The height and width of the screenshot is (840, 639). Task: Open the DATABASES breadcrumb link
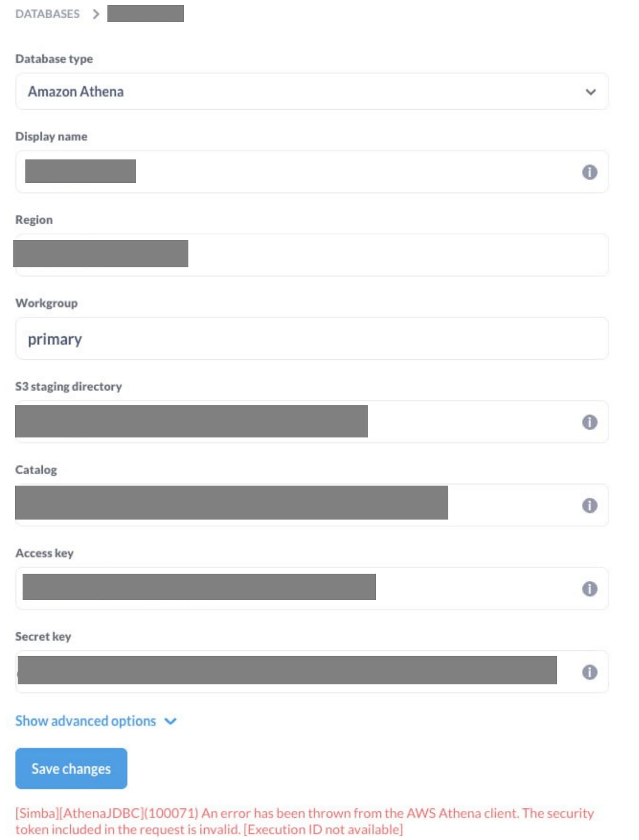click(48, 14)
